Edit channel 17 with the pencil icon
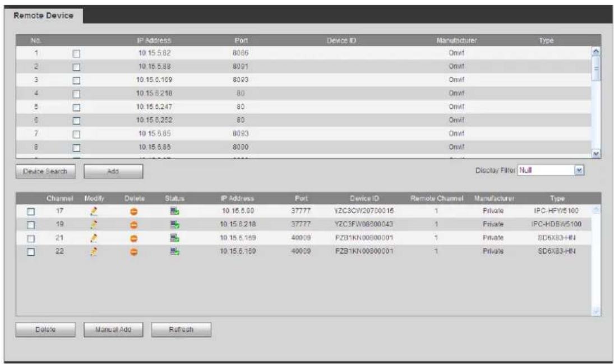This screenshot has height=364, width=614. [94, 211]
